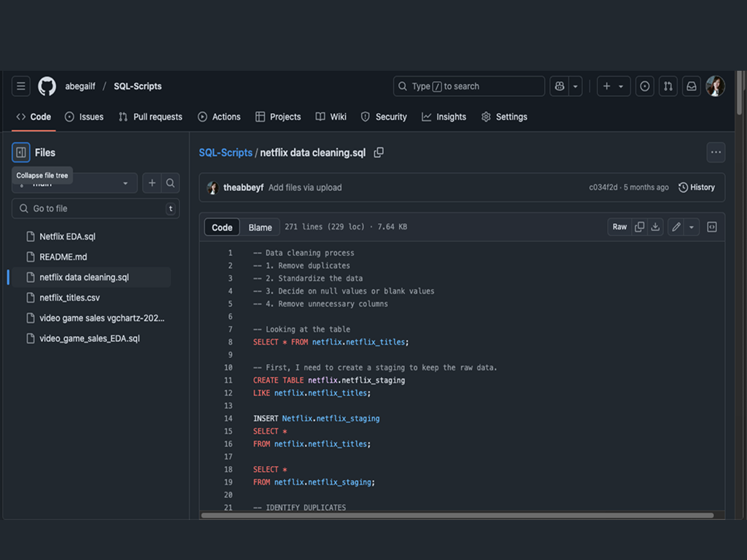Click 'CREATE TABLE' code on line 11
The image size is (747, 560).
click(278, 381)
